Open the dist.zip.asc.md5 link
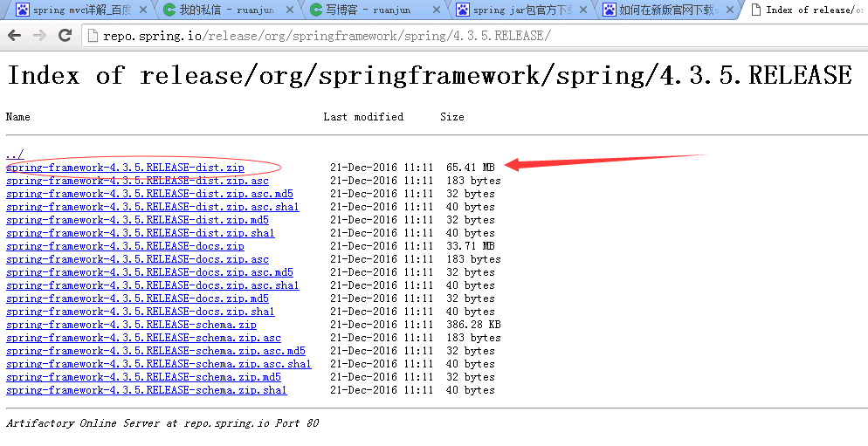This screenshot has width=868, height=446. click(x=149, y=194)
